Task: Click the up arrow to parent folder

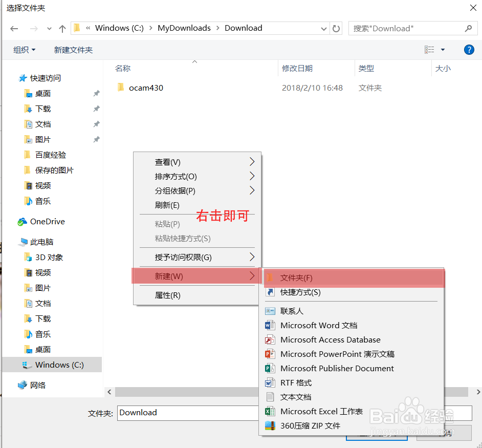Action: click(62, 28)
